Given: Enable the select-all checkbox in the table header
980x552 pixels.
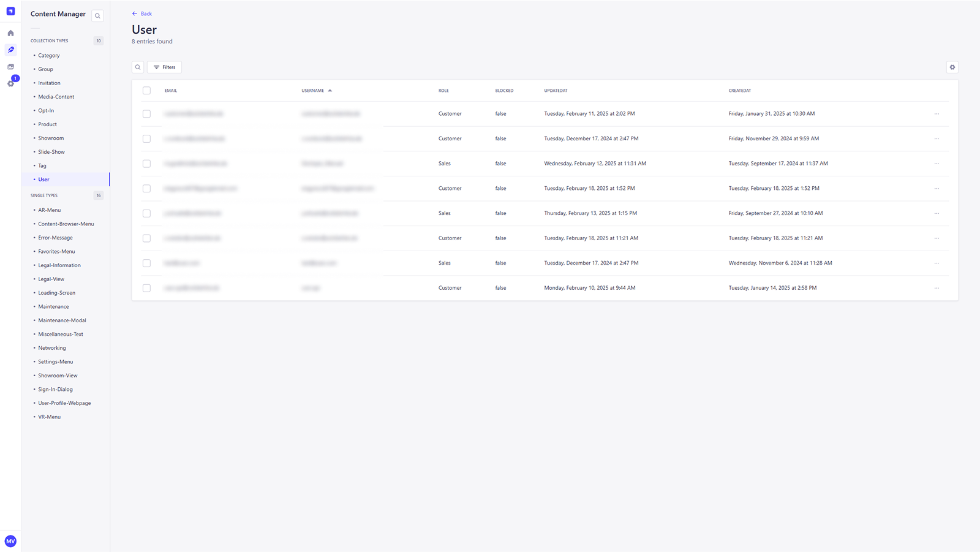Looking at the screenshot, I should (x=147, y=90).
